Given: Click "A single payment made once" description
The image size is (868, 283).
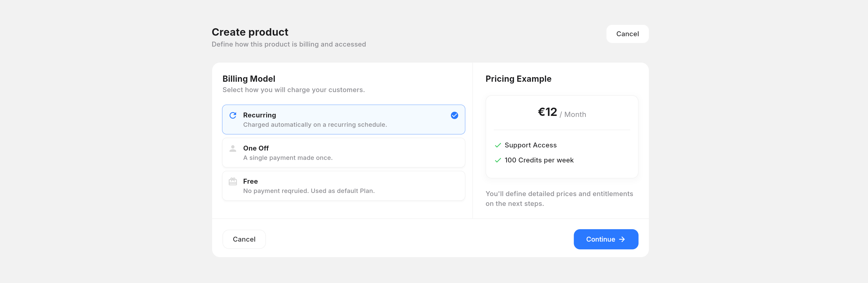Looking at the screenshot, I should [x=287, y=158].
